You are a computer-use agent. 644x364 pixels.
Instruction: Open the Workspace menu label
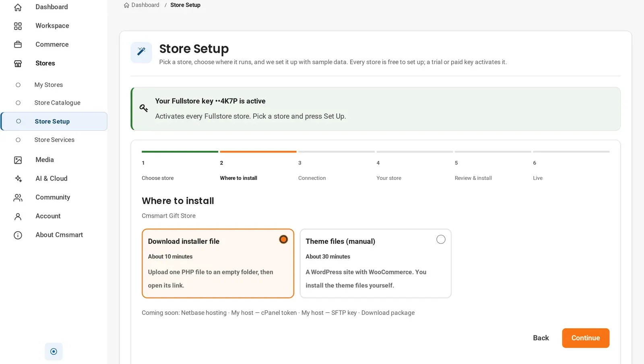52,26
